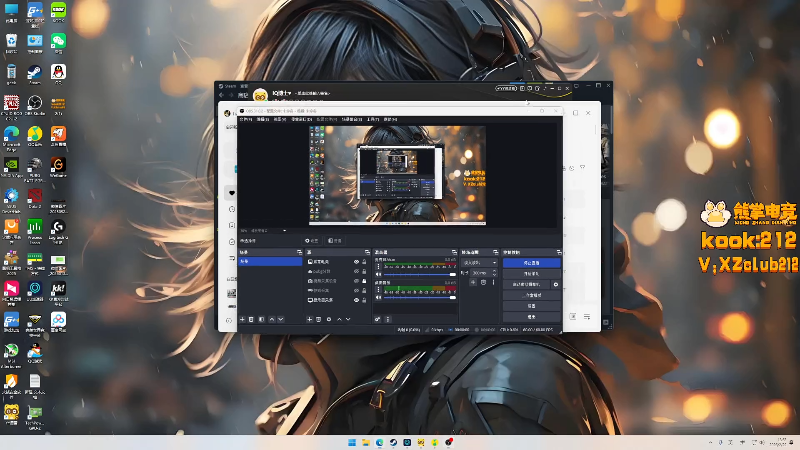
Task: Click Start Recording button below streaming button
Action: pos(532,273)
